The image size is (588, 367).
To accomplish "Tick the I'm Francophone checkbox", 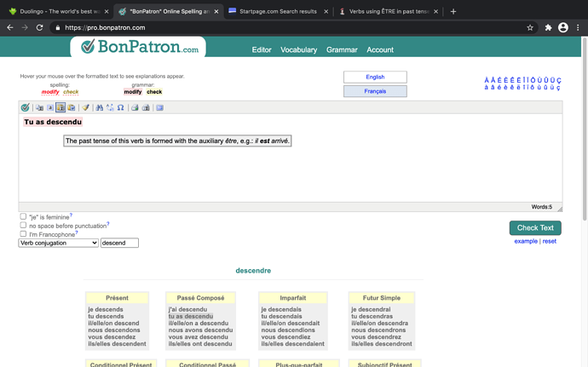I will point(23,233).
